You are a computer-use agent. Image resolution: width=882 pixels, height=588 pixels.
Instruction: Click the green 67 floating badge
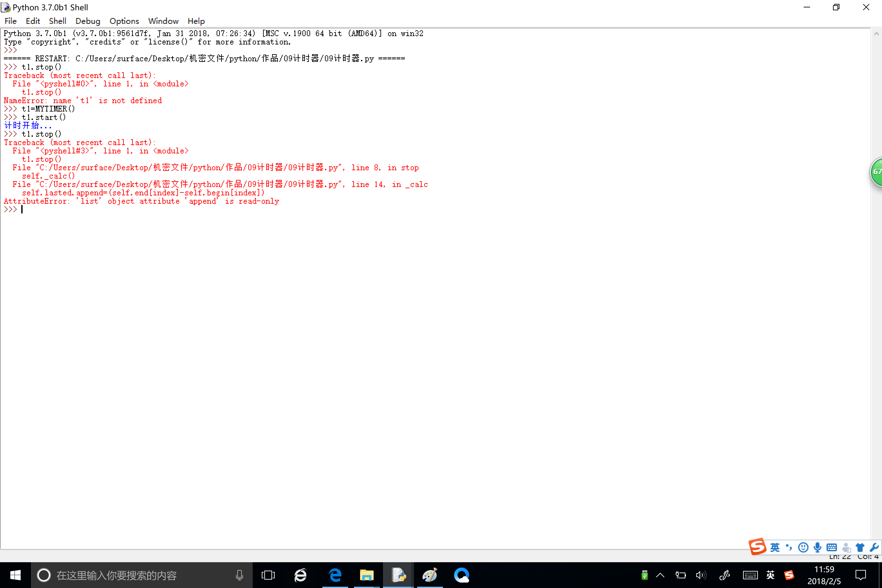click(x=877, y=172)
